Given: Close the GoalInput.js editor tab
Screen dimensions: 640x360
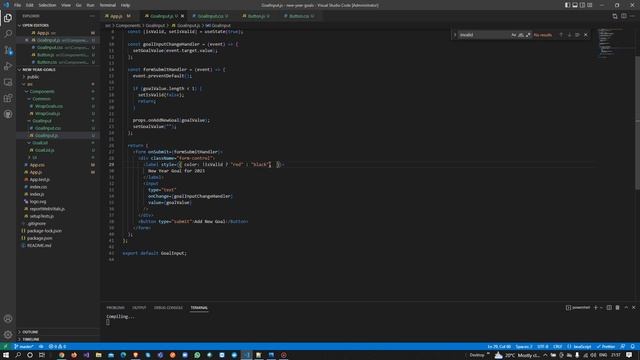Looking at the screenshot, I should pyautogui.click(x=182, y=16).
